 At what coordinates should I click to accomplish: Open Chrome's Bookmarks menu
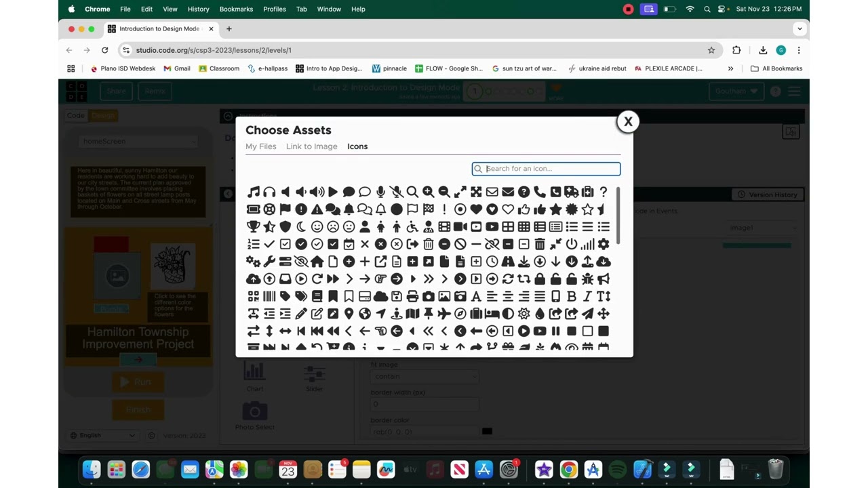[236, 9]
